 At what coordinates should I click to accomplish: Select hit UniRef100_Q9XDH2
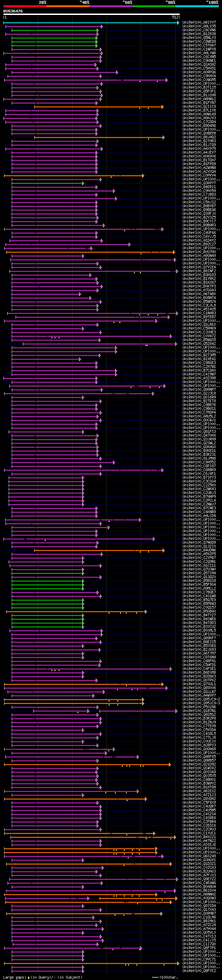pyautogui.click(x=199, y=799)
